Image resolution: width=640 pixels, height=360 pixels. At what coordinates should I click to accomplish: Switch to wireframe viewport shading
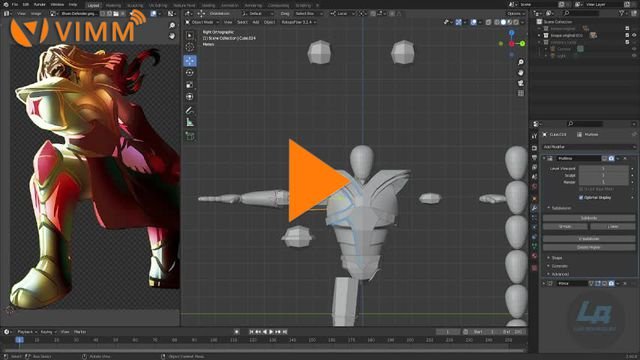497,22
